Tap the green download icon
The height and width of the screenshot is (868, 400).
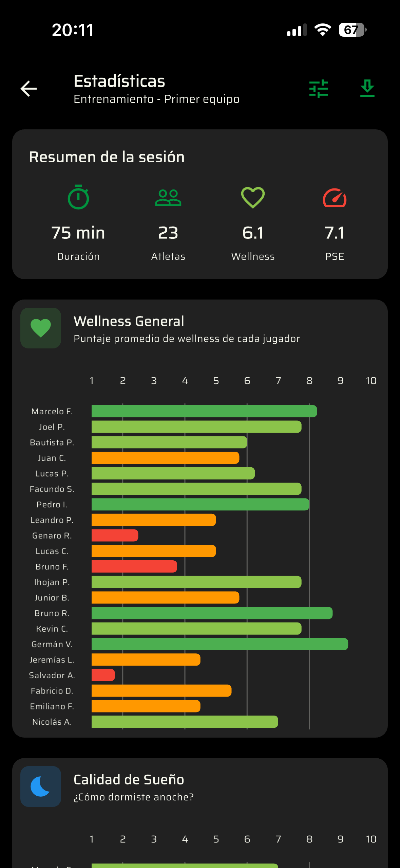pyautogui.click(x=367, y=88)
